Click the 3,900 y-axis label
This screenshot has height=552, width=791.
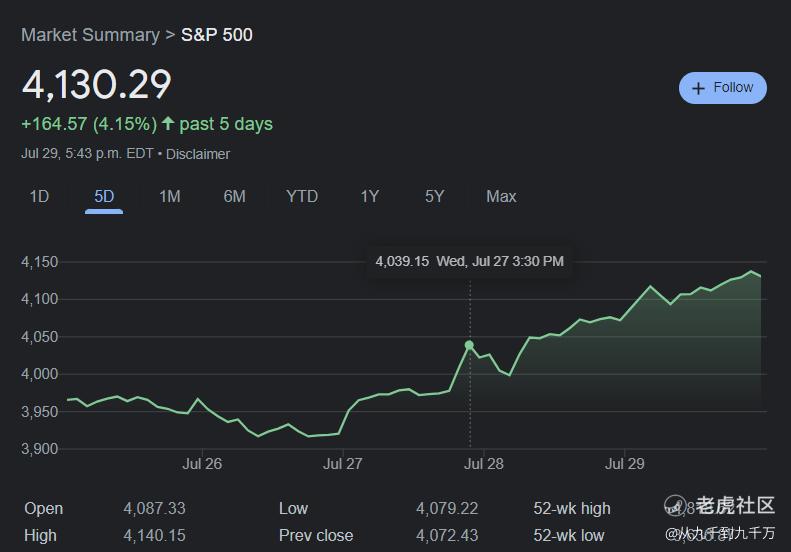pyautogui.click(x=39, y=449)
